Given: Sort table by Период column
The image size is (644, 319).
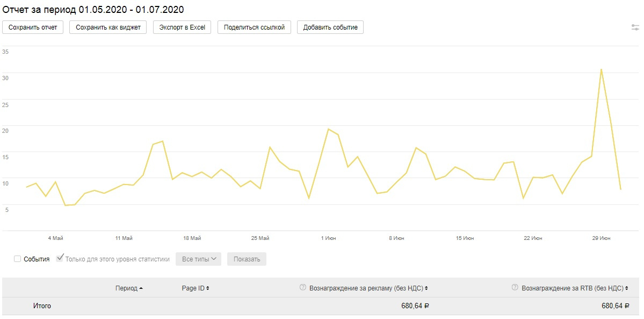Looking at the screenshot, I should coord(129,288).
